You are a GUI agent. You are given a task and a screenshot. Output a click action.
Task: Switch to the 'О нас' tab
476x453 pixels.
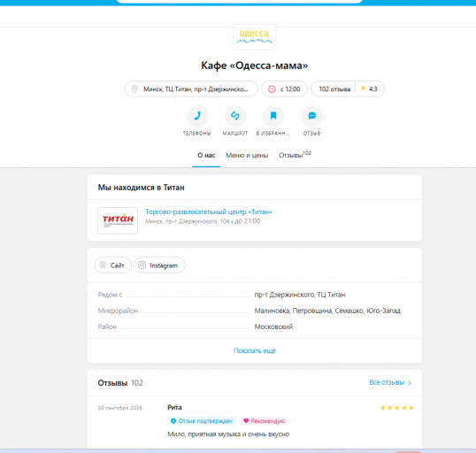206,156
